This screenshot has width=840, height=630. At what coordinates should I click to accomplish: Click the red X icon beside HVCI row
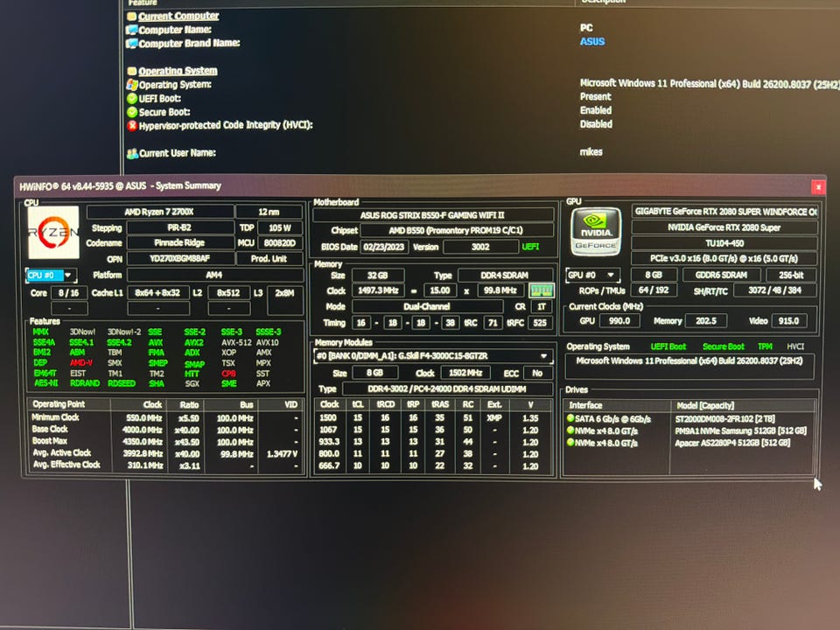pyautogui.click(x=132, y=125)
